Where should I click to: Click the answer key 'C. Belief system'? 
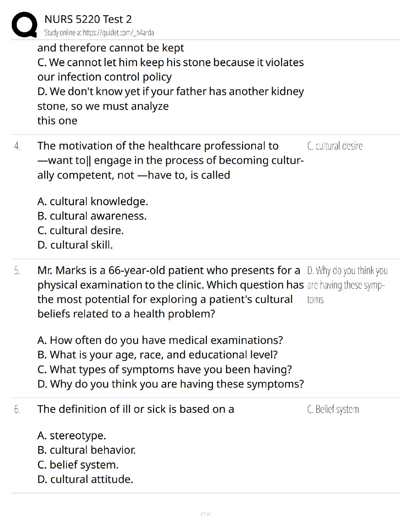[333, 409]
